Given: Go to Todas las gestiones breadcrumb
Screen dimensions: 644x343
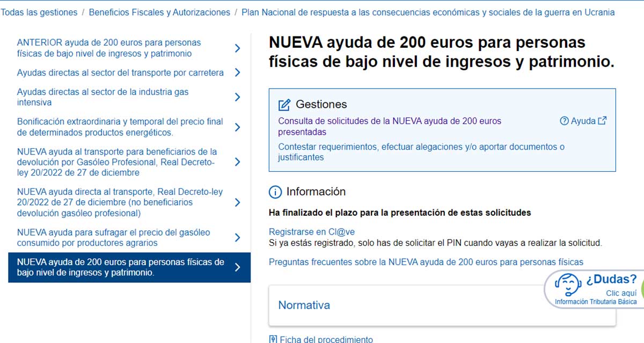Looking at the screenshot, I should (39, 12).
